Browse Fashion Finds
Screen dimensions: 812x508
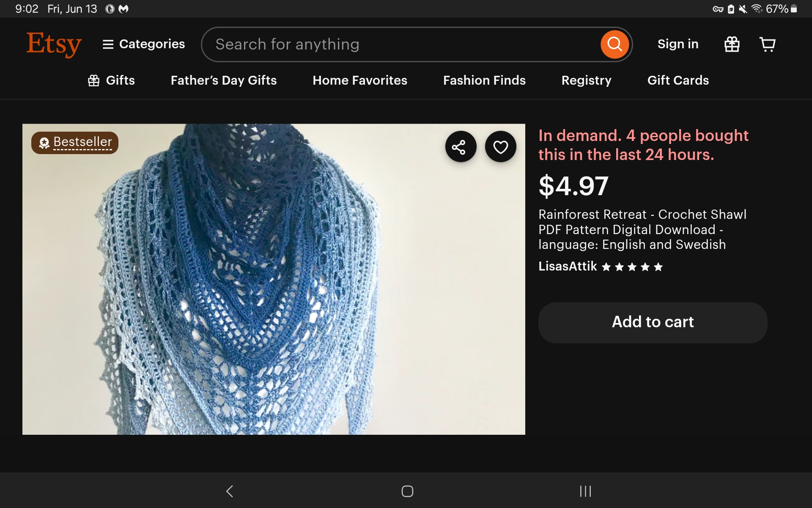484,80
